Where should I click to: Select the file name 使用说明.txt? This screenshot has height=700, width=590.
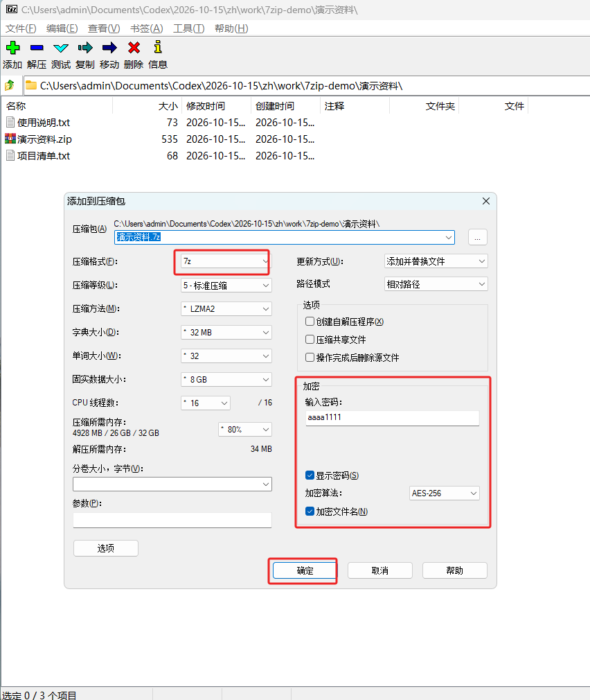(x=44, y=122)
